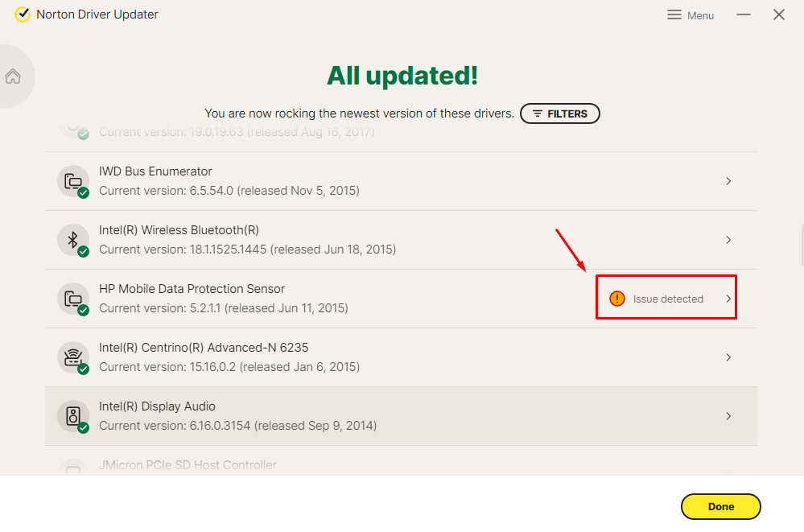Image resolution: width=804 pixels, height=532 pixels.
Task: Click version text 5.2.1.1 released Jun 11, 2015
Action: (x=224, y=308)
